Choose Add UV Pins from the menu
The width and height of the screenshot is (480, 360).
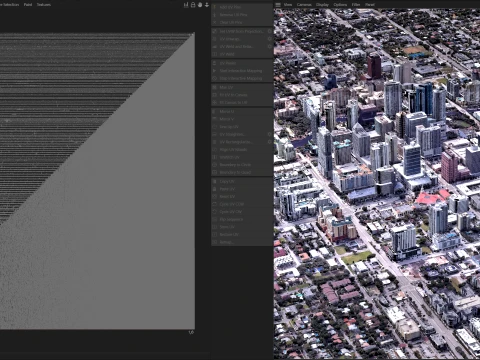[242, 7]
